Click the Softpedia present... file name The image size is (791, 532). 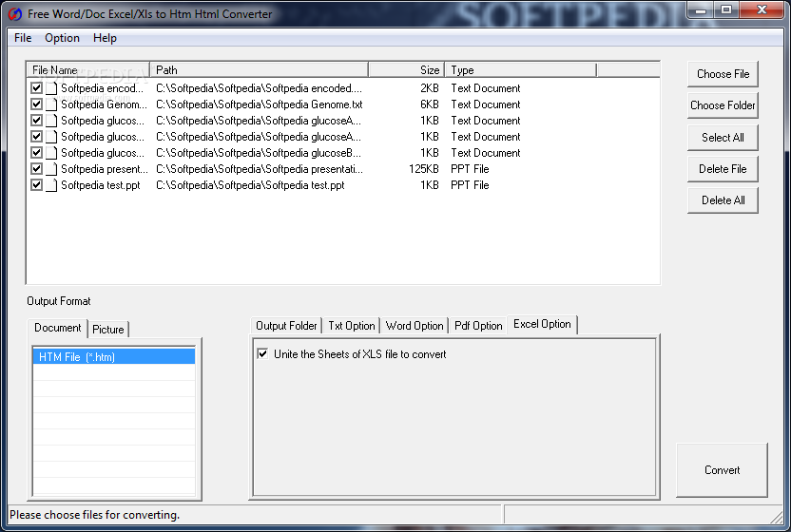tap(105, 169)
